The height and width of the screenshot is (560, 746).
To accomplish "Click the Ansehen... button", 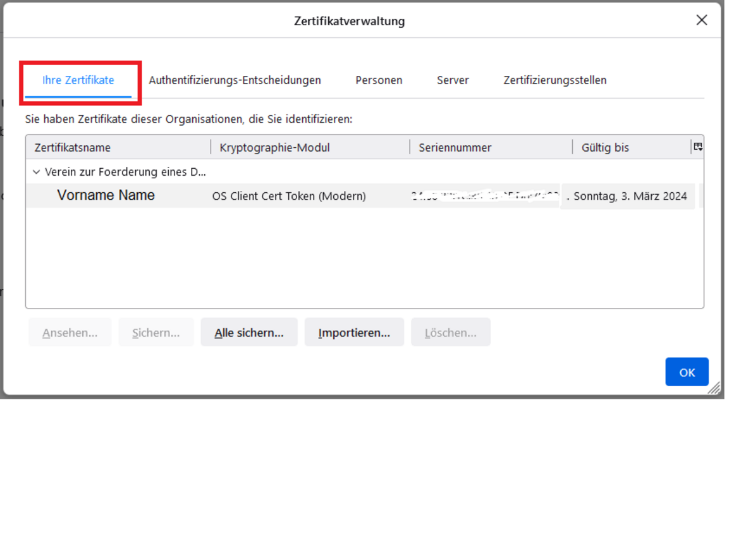I will pyautogui.click(x=70, y=332).
